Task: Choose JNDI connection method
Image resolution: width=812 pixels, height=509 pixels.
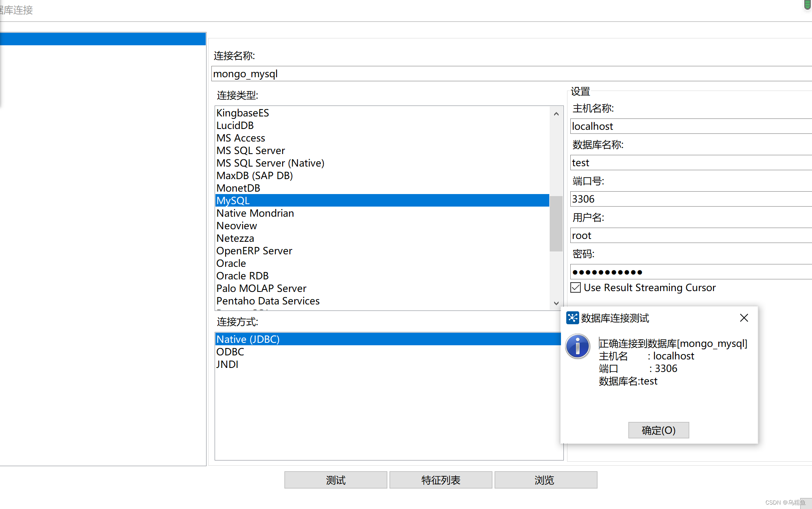Action: [228, 364]
